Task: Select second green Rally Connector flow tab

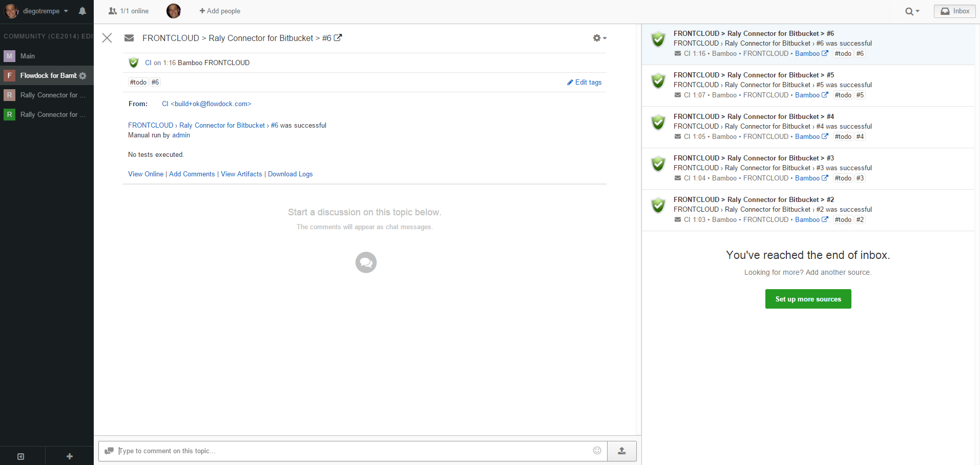Action: coord(47,114)
